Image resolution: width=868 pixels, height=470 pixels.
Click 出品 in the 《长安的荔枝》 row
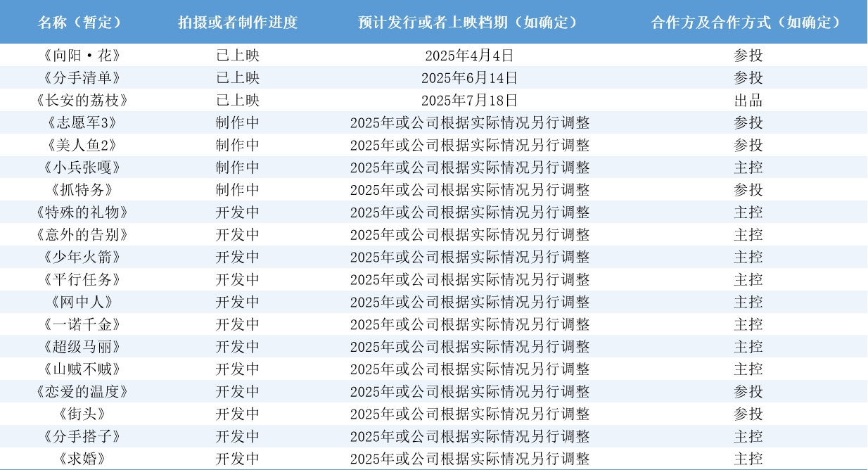coord(748,100)
